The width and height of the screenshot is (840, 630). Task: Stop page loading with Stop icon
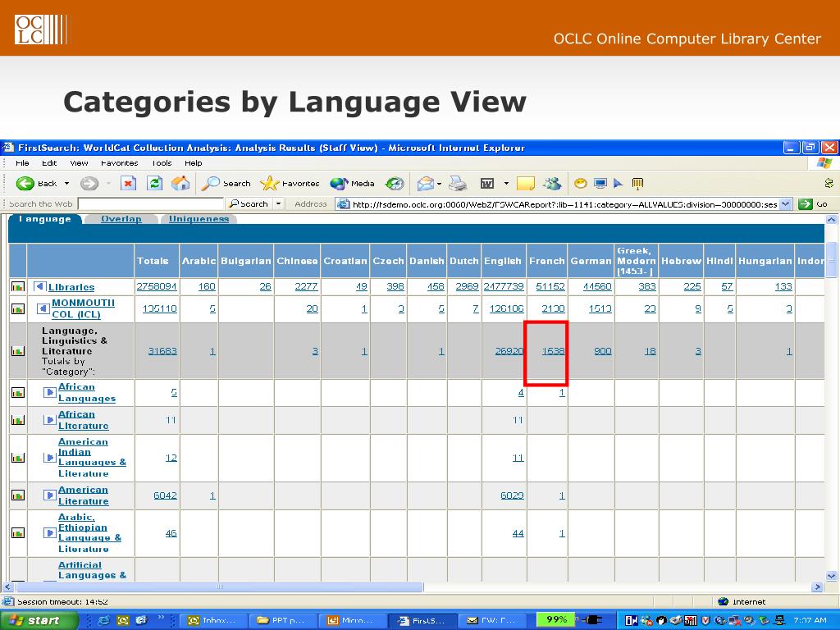(x=128, y=184)
